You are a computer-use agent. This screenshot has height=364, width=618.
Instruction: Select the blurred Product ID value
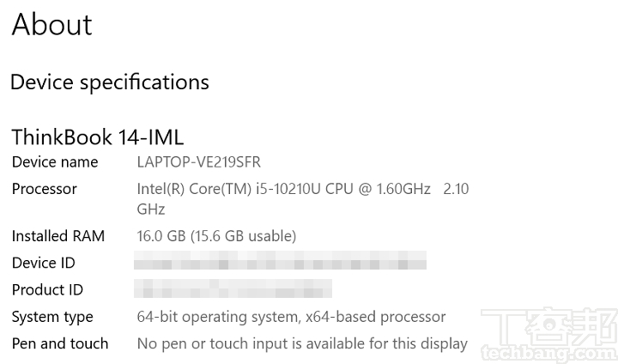tap(233, 288)
